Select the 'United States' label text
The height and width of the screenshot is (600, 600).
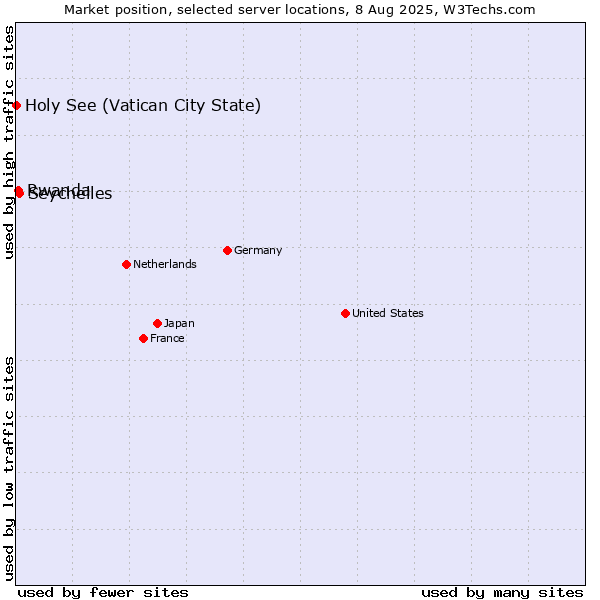point(388,313)
